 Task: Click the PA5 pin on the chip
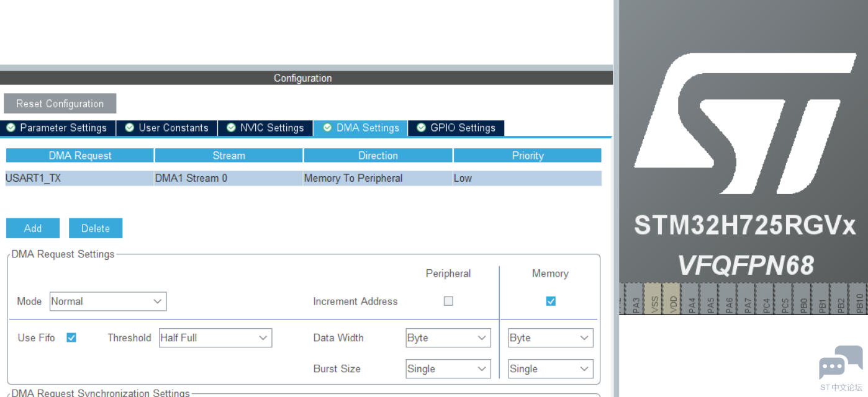(710, 298)
